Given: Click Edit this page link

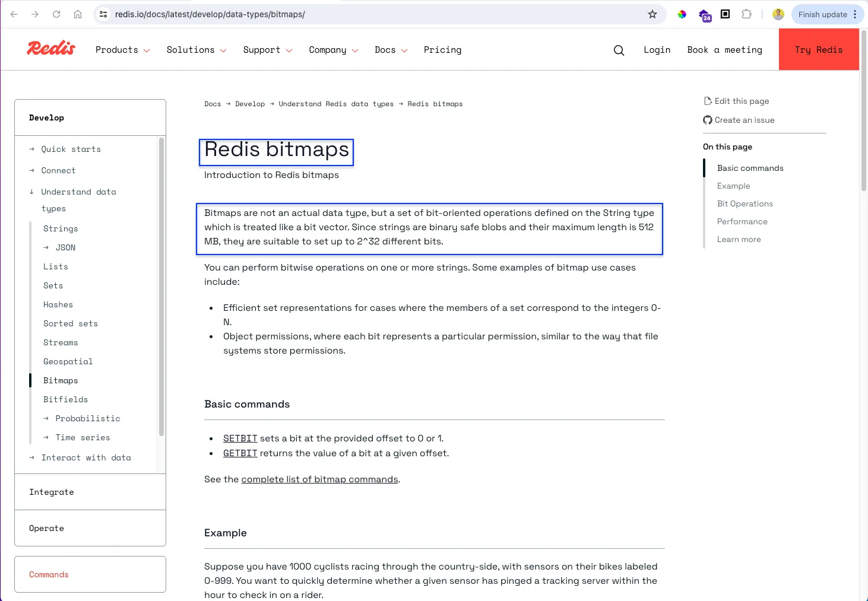Looking at the screenshot, I should 742,101.
